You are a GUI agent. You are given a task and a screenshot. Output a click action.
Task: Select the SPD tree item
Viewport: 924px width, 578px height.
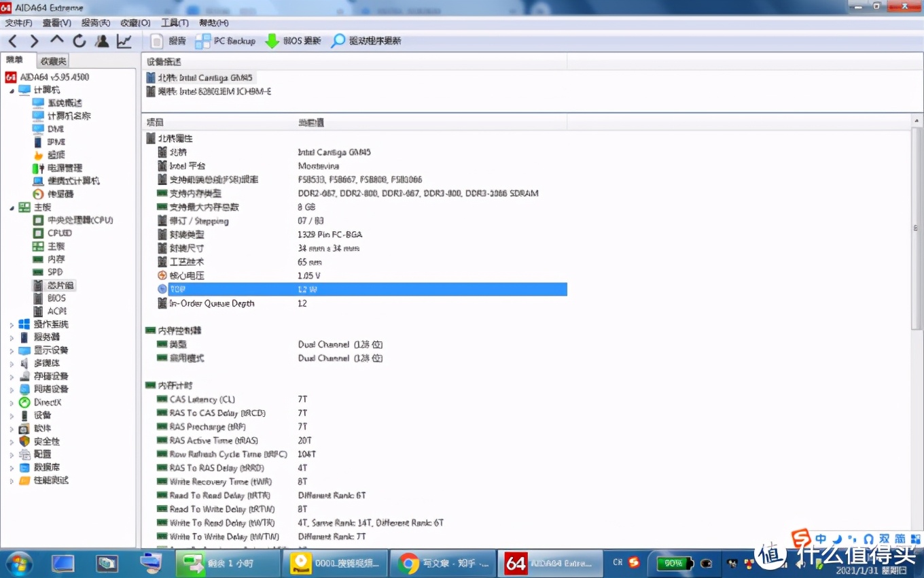point(48,272)
